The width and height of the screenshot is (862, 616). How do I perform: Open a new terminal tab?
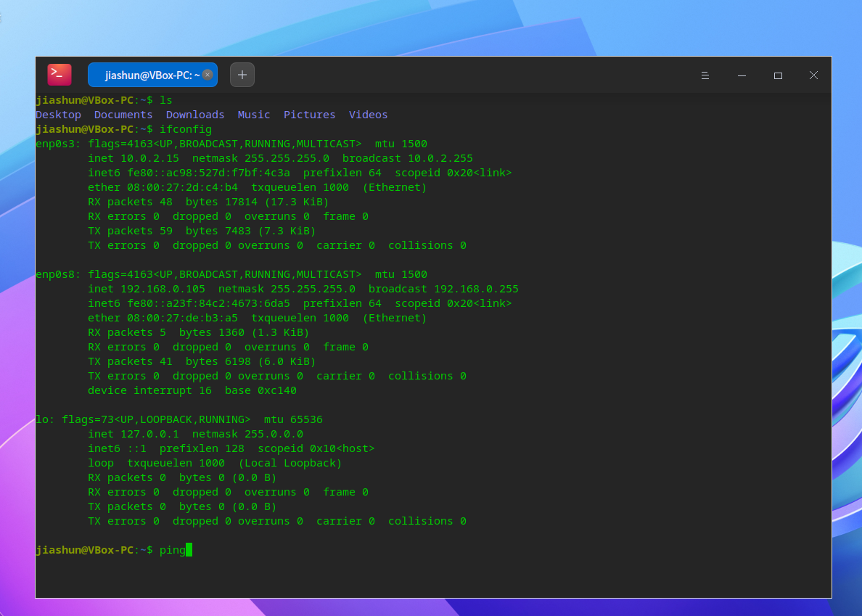(x=242, y=75)
